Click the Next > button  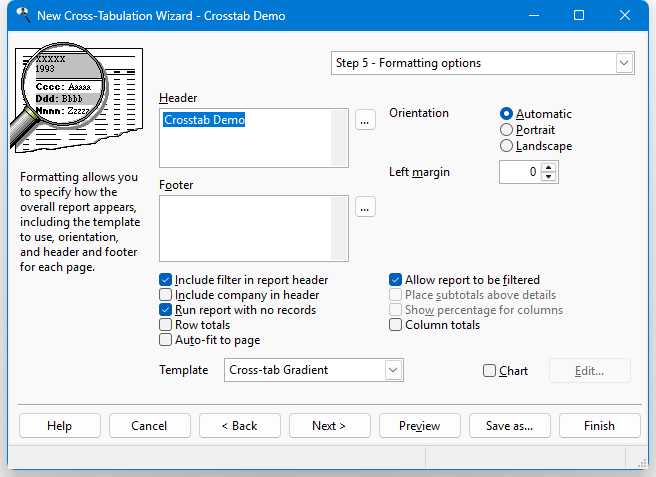pyautogui.click(x=329, y=426)
